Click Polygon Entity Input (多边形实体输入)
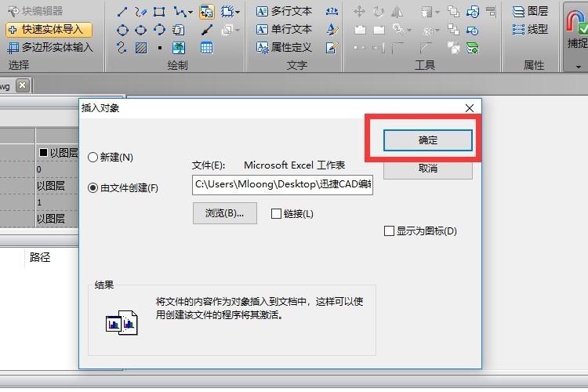This screenshot has height=392, width=588. point(50,47)
